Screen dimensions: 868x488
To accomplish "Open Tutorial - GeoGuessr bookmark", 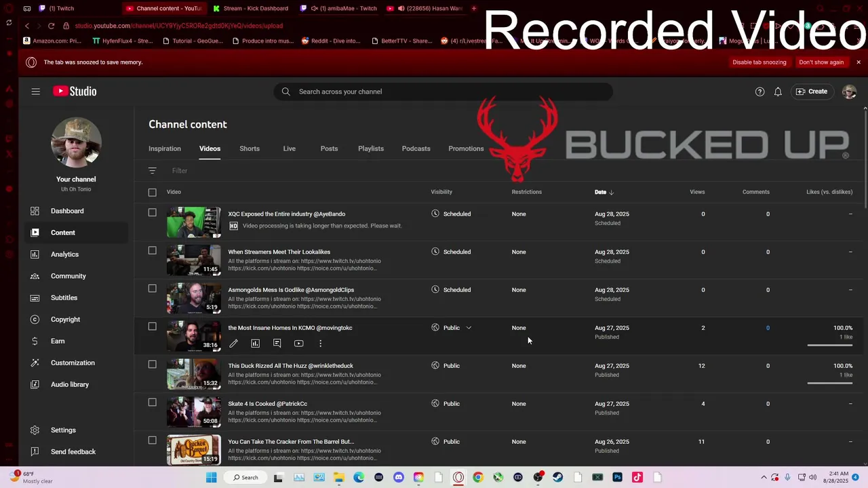I will coord(193,41).
